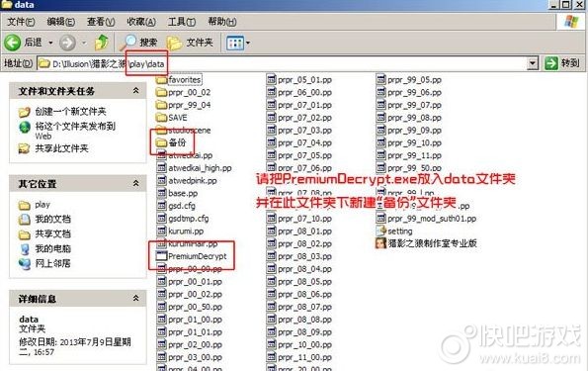Open the 文件(F) menu
588x371 pixels.
point(22,22)
